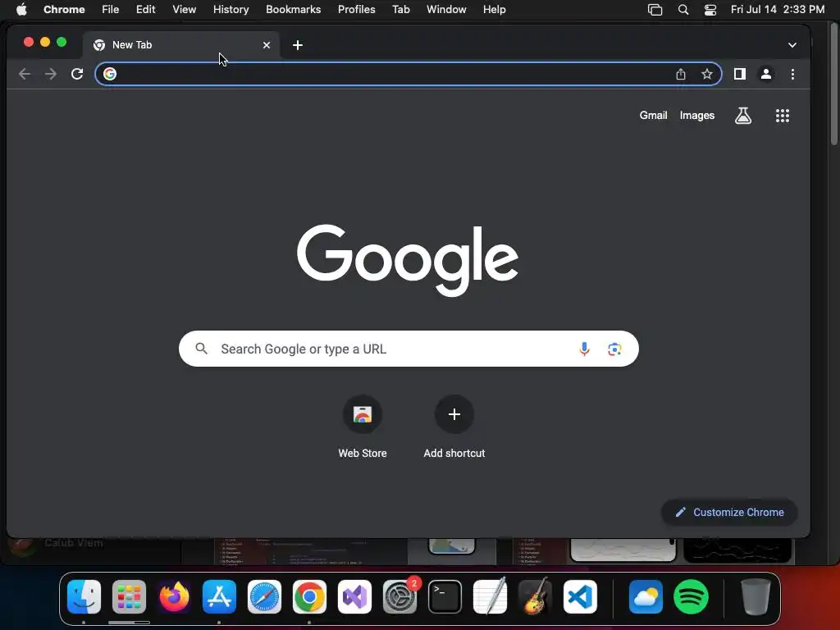Open the profile avatar menu
Screen dimensions: 840x630
[766, 74]
